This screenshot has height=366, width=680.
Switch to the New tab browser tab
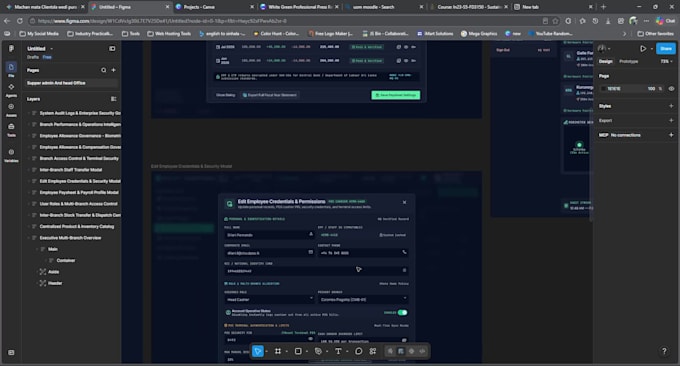(x=553, y=7)
